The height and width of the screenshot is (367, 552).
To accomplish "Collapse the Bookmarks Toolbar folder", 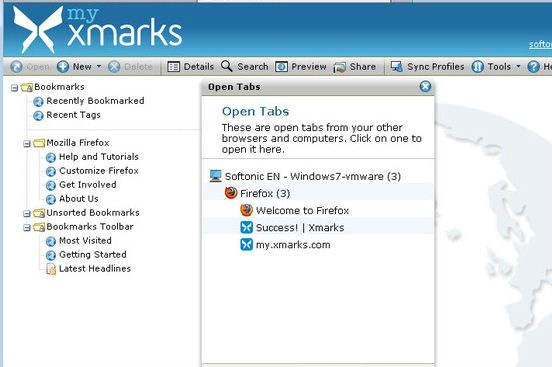I will [27, 228].
